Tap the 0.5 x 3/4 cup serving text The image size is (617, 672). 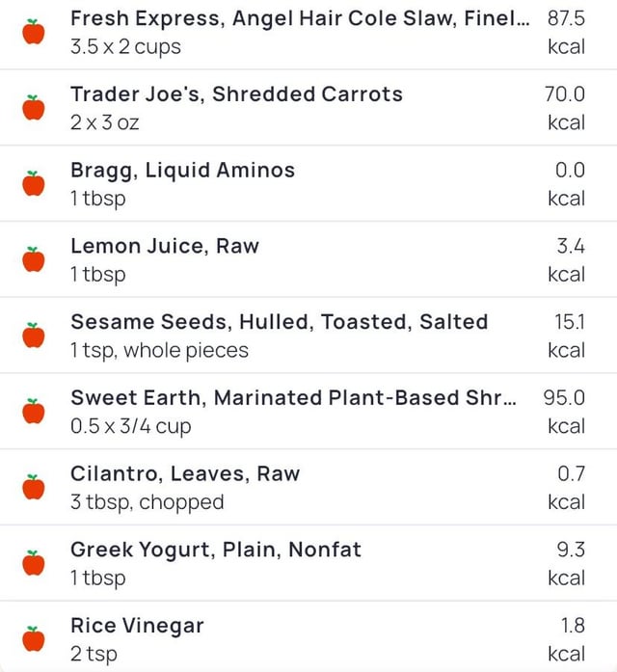pos(131,426)
